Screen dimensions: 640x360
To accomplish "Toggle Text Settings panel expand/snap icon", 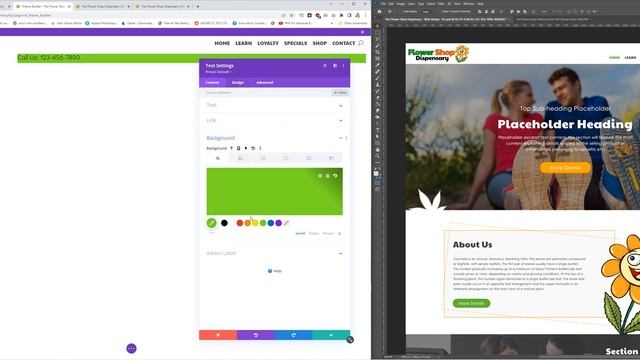I will pyautogui.click(x=335, y=66).
